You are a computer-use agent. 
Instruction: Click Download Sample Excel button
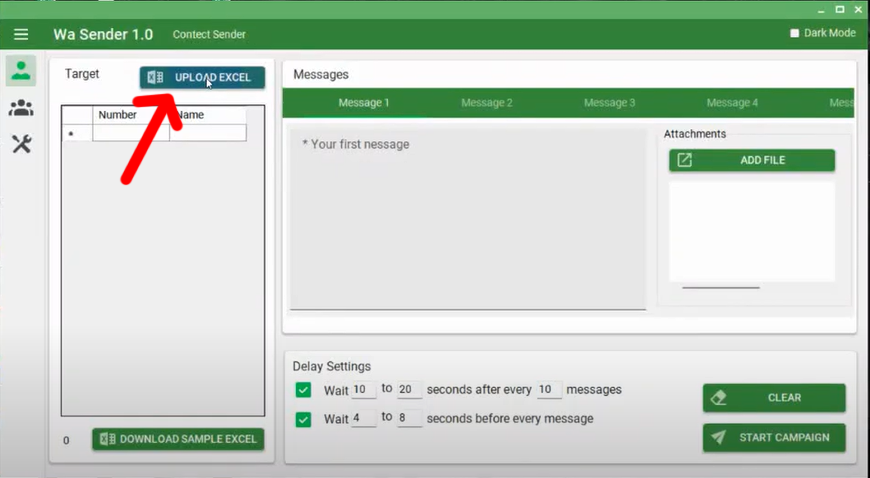point(178,439)
